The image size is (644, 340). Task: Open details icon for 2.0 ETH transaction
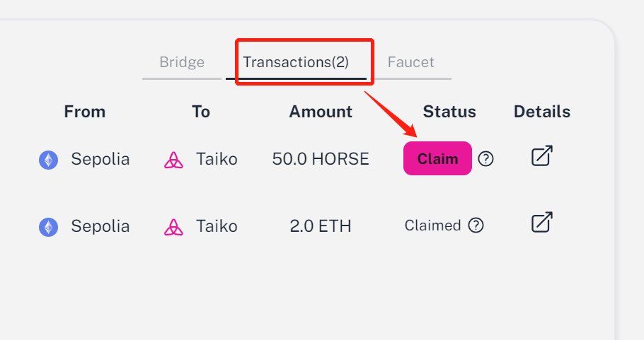click(541, 223)
